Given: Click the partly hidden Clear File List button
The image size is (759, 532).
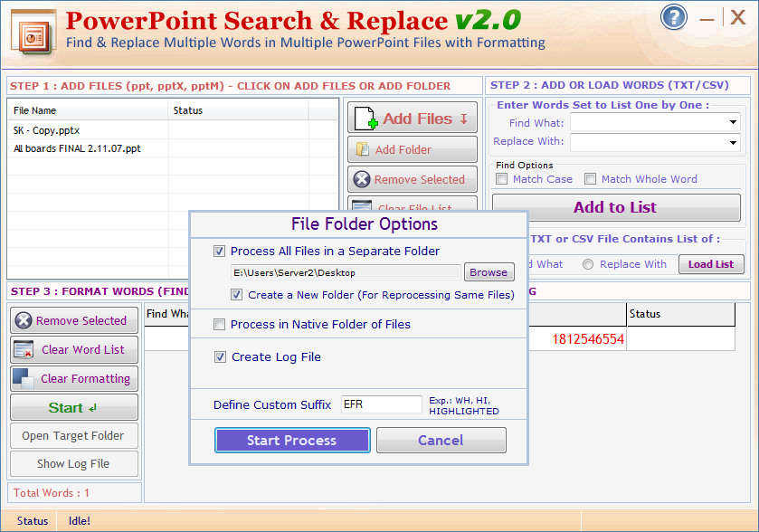Looking at the screenshot, I should tap(412, 204).
